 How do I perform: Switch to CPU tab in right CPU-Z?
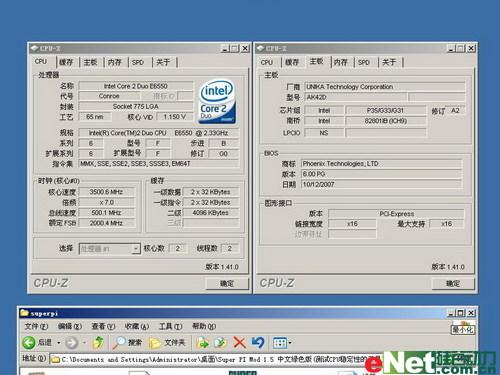[267, 62]
